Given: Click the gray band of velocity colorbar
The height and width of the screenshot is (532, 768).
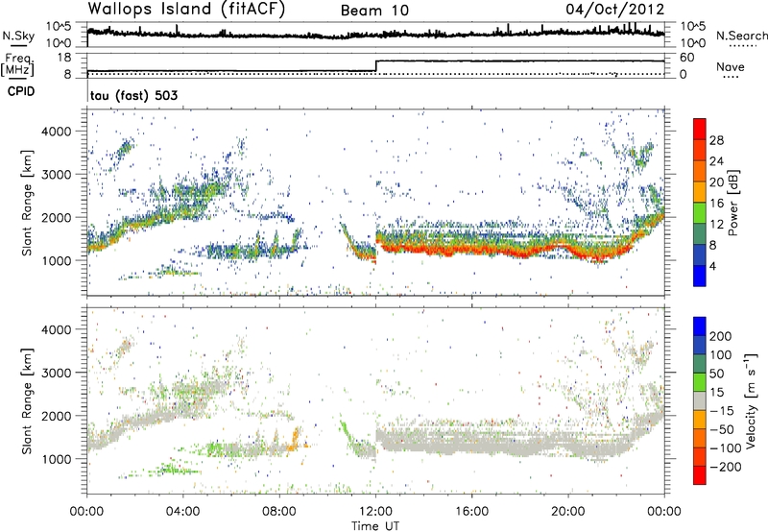Looking at the screenshot, I should tap(700, 401).
